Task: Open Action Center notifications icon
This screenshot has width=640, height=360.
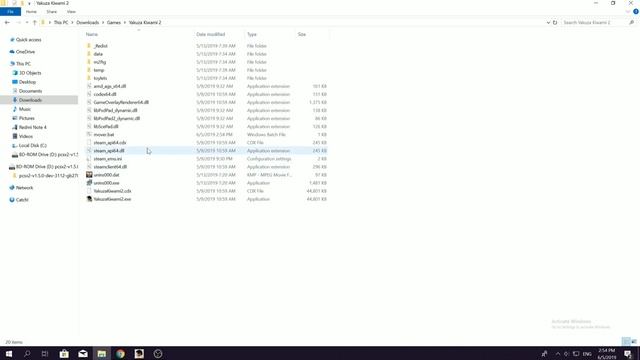Action: [628, 353]
